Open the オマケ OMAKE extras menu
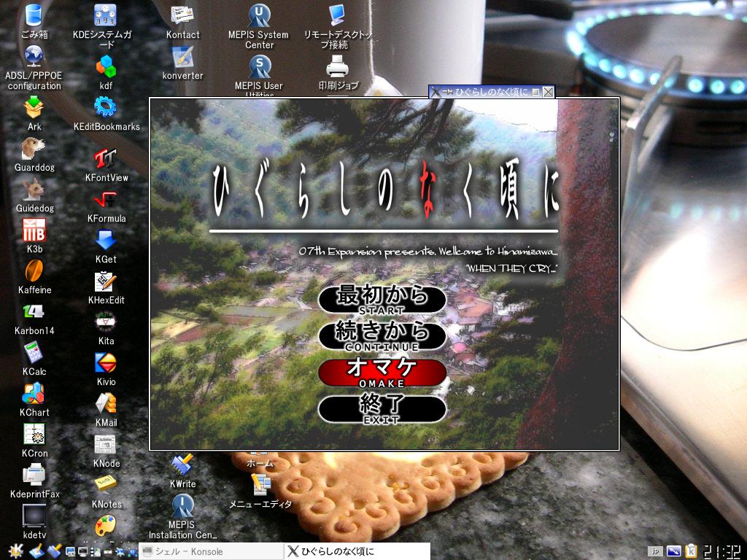The height and width of the screenshot is (560, 747). pos(382,373)
